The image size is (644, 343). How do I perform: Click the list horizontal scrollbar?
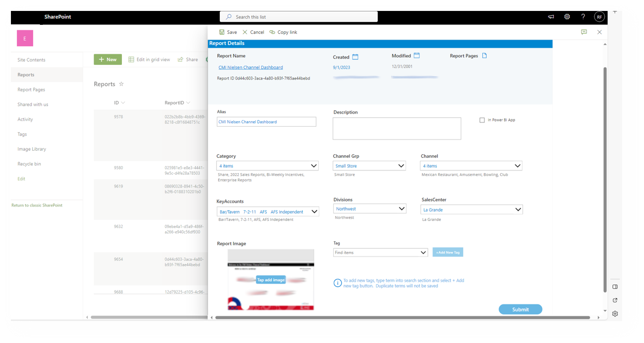click(x=149, y=317)
